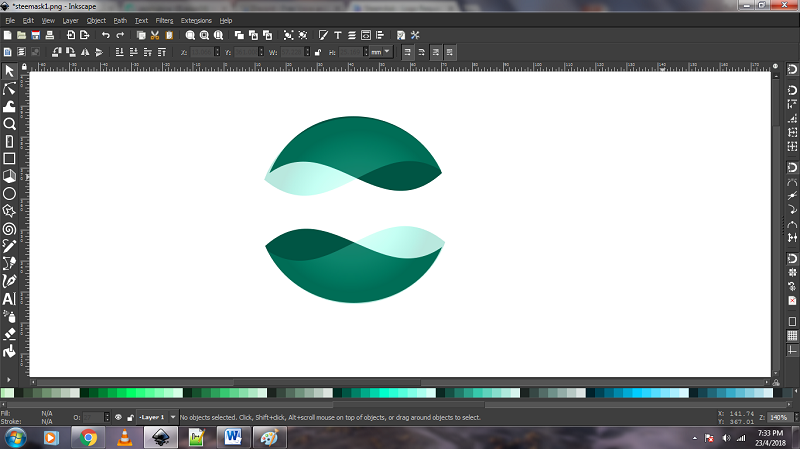Toggle enable snapping at top right

(x=792, y=70)
